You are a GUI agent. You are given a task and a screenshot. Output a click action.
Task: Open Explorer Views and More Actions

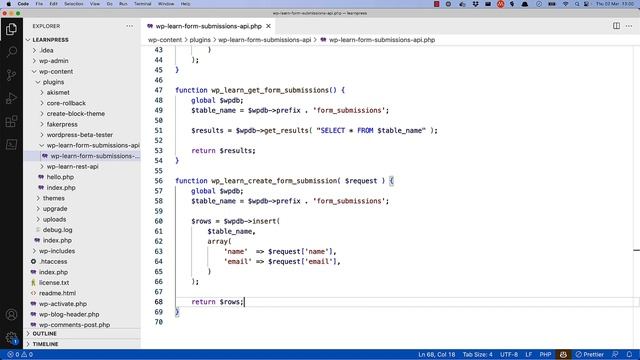coord(129,26)
